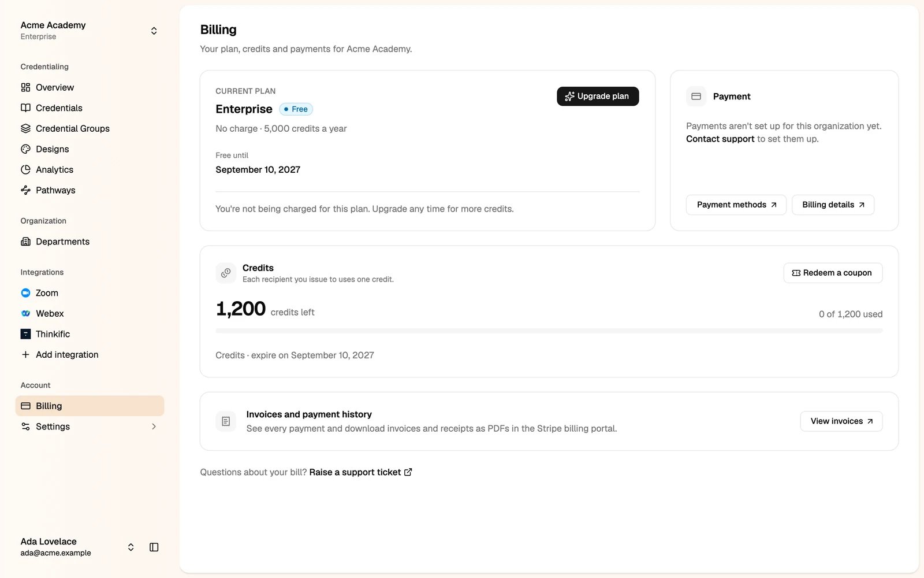Click the Zoom integration icon

point(25,293)
